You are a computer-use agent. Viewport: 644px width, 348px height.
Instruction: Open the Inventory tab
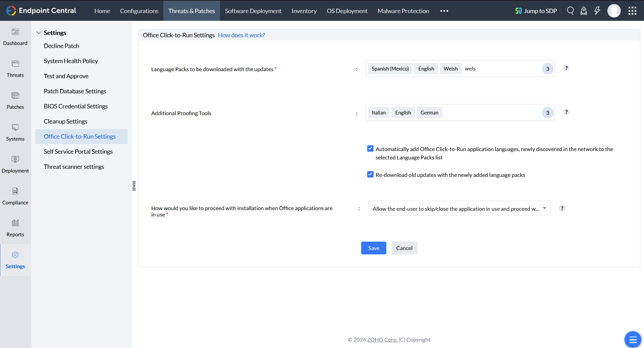[304, 11]
